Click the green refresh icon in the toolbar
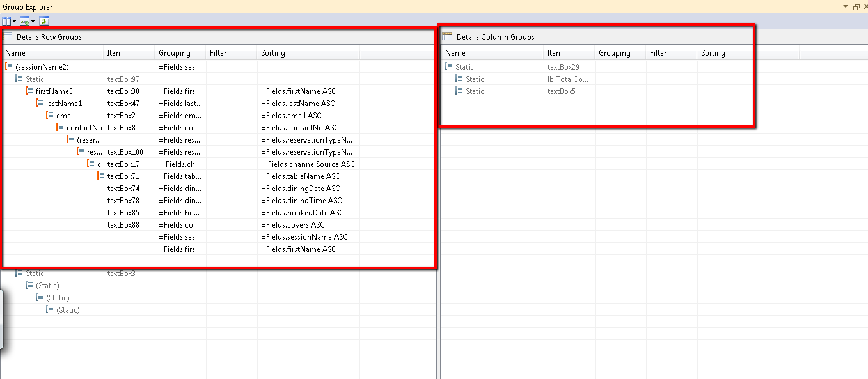The image size is (868, 379). coord(43,21)
